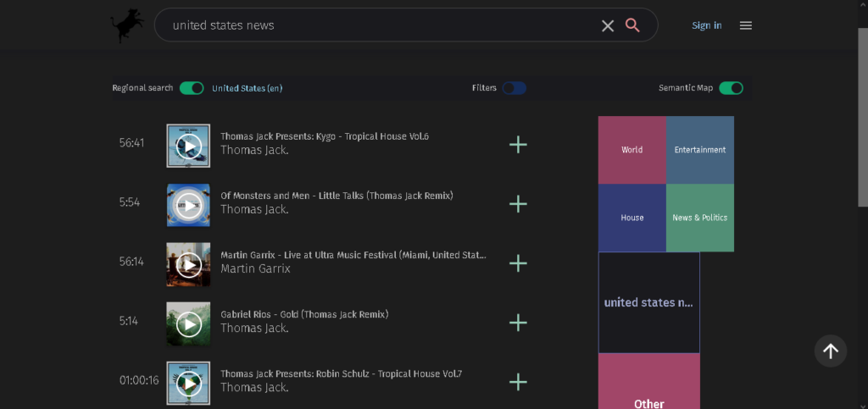
Task: Open the United States (en) region selector
Action: pyautogui.click(x=247, y=88)
